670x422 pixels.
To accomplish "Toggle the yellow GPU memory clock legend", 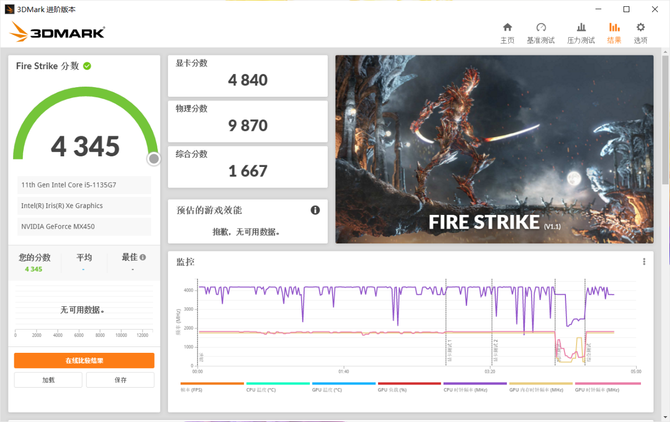I will (541, 384).
